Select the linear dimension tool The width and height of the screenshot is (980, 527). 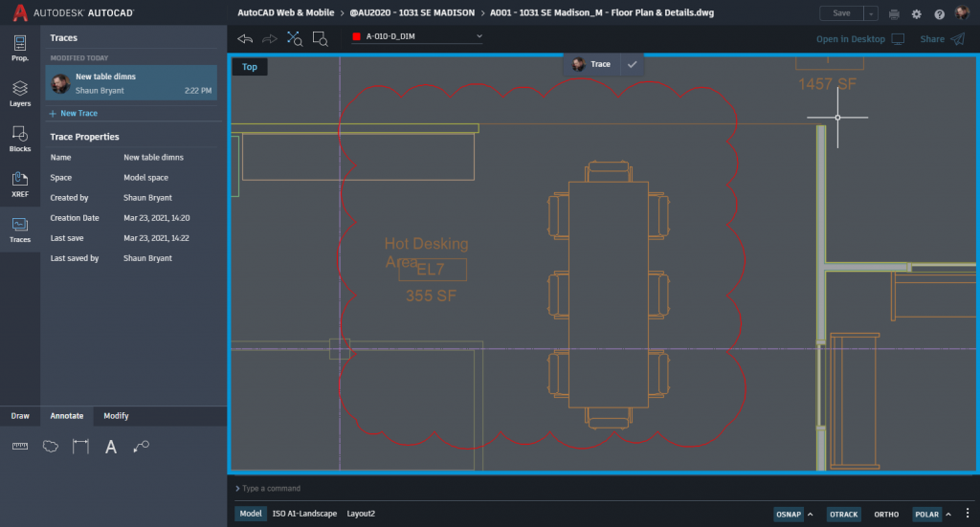[80, 447]
